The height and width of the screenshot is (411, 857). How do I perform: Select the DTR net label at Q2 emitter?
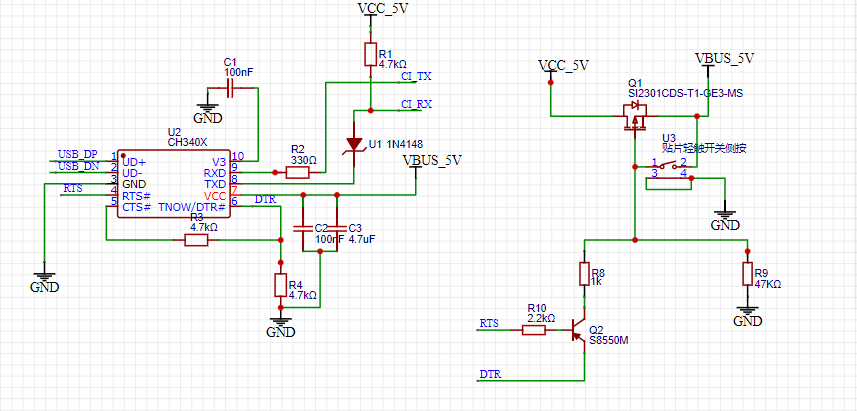tap(490, 374)
